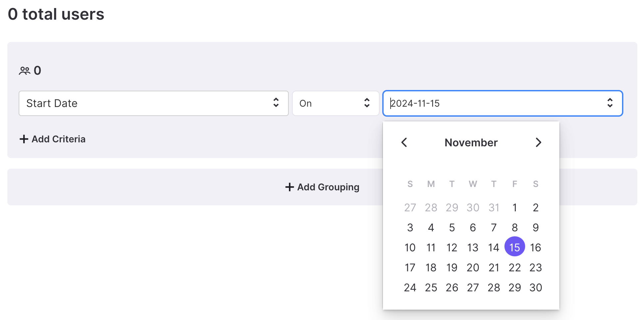Open the Start Date criteria dropdown
This screenshot has height=320, width=644.
coord(154,103)
